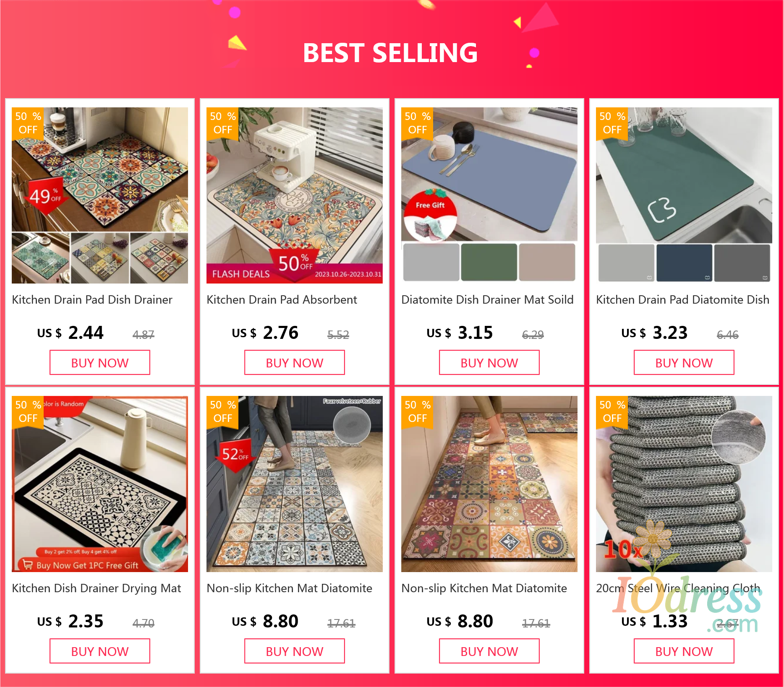Open the Kitchen Drain Pad Absorbent title link
This screenshot has height=687, width=784.
click(282, 299)
